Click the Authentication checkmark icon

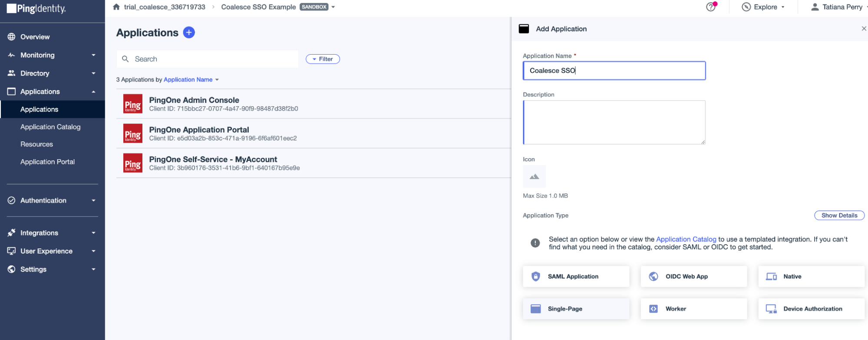(12, 200)
